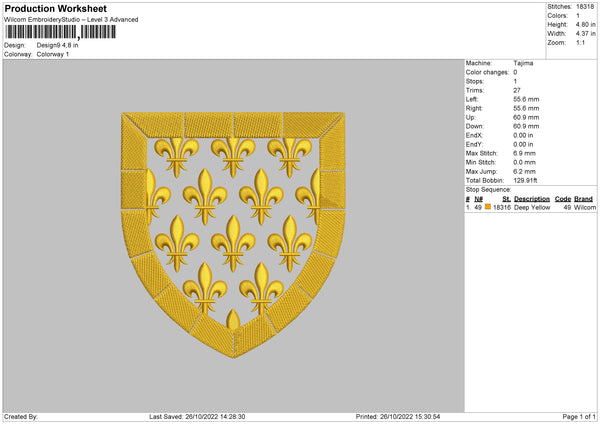
Task: Click the barcode under the header
Action: pyautogui.click(x=60, y=32)
